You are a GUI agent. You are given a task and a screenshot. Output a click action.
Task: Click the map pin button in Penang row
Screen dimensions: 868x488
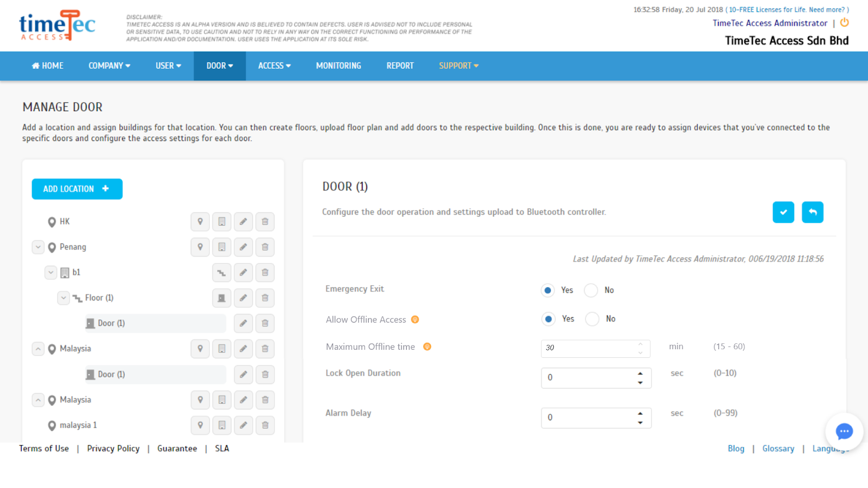pos(200,247)
